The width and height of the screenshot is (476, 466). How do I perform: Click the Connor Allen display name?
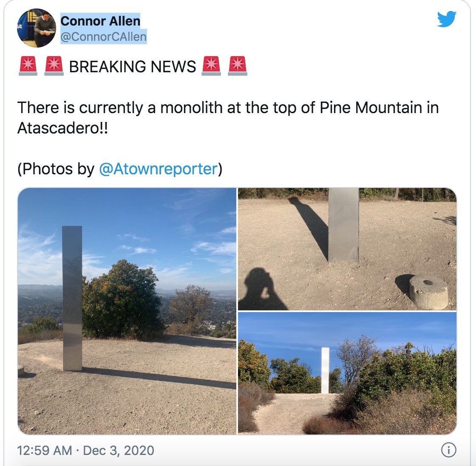pos(100,21)
